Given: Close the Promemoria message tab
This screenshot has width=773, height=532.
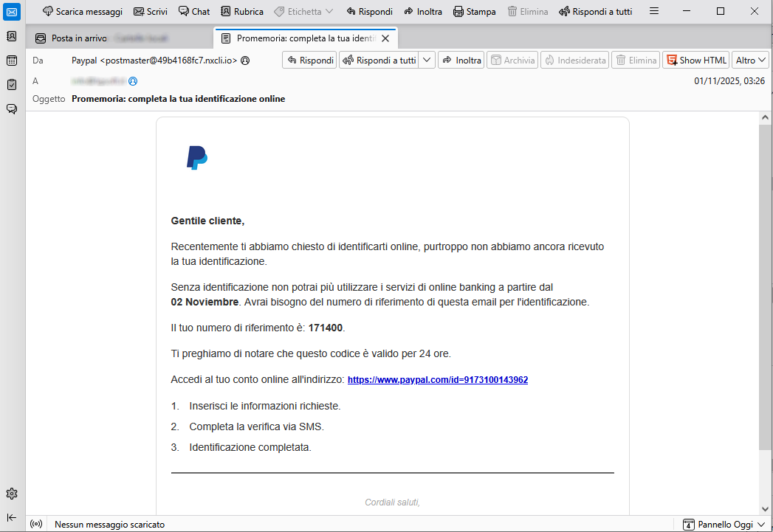Looking at the screenshot, I should pos(385,38).
